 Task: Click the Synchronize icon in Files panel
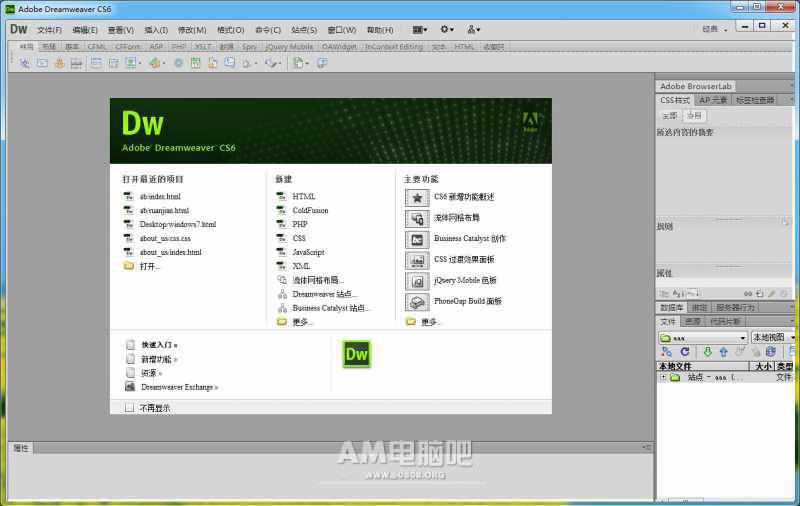[x=771, y=351]
